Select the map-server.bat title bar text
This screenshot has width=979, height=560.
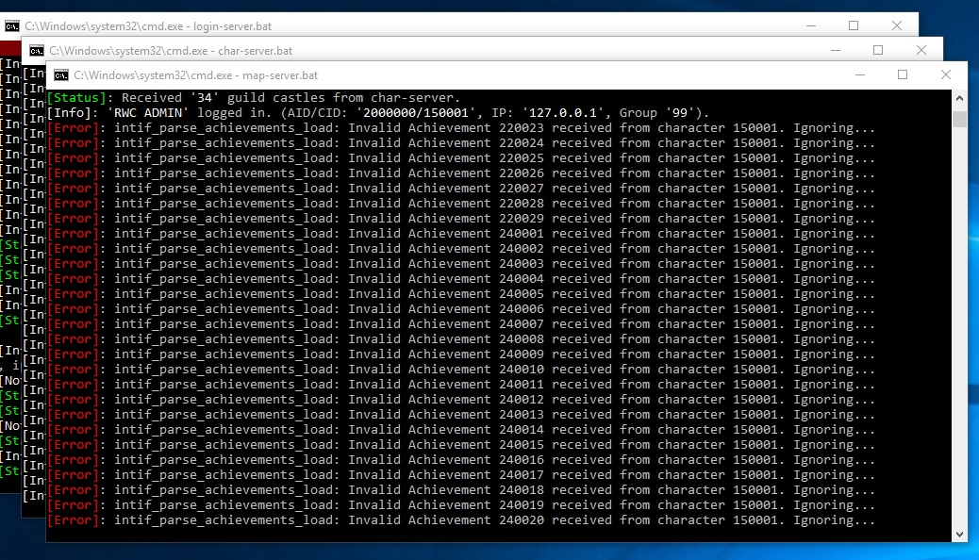[x=195, y=75]
